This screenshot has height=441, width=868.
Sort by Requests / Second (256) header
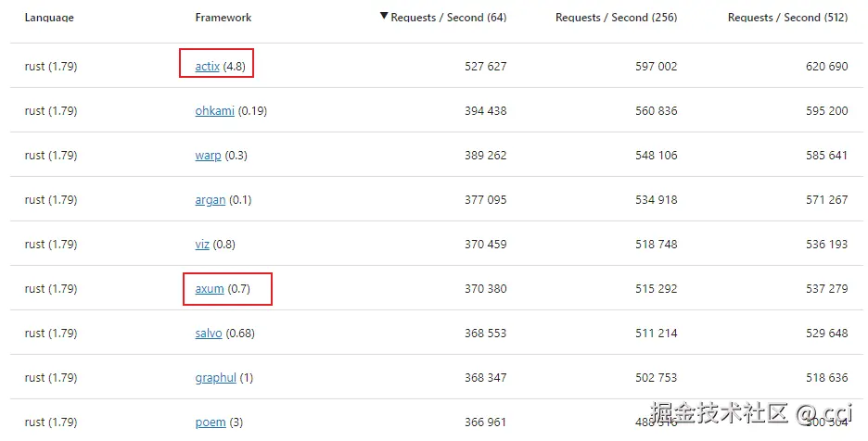coord(616,18)
